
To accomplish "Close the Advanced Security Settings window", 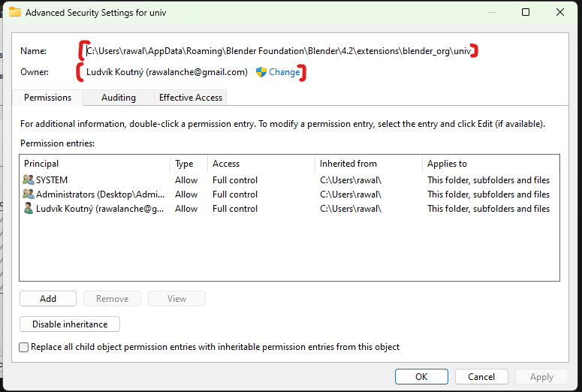I will coord(560,12).
